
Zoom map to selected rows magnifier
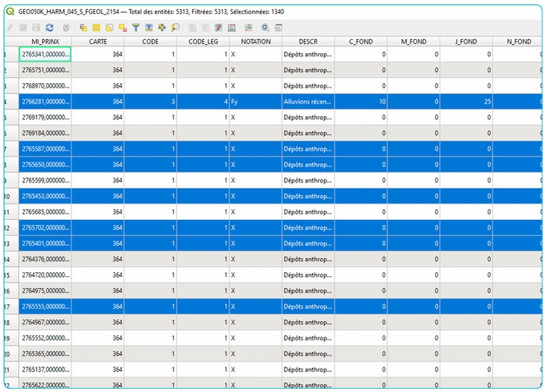point(175,28)
